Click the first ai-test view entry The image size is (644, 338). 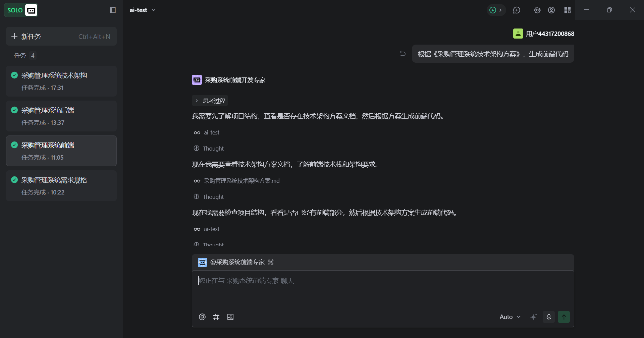pos(207,132)
